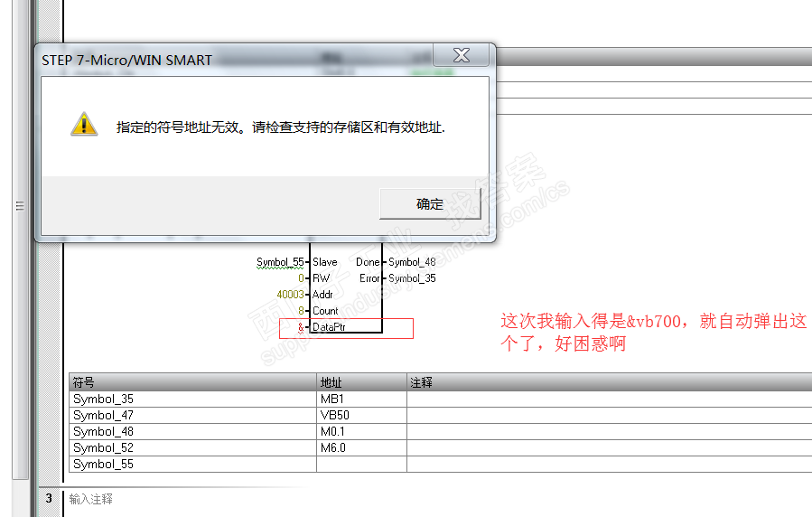
Task: Click the warning message text in dialog
Action: [x=281, y=127]
